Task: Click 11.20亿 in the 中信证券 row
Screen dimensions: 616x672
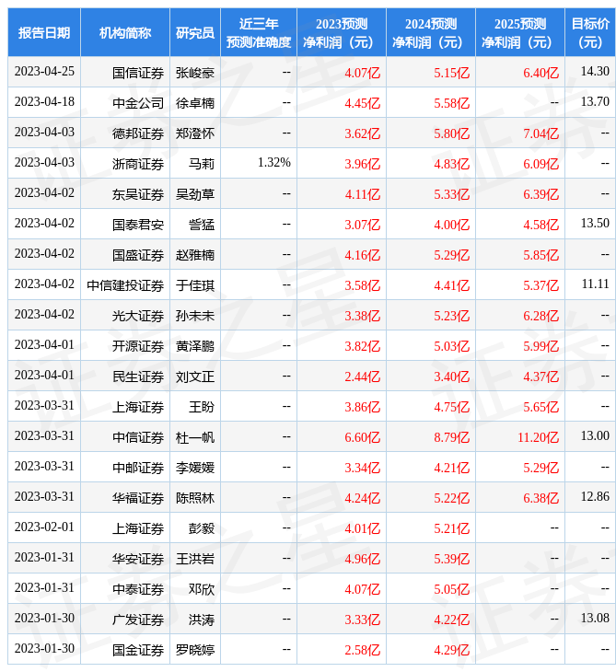Action: tap(539, 436)
